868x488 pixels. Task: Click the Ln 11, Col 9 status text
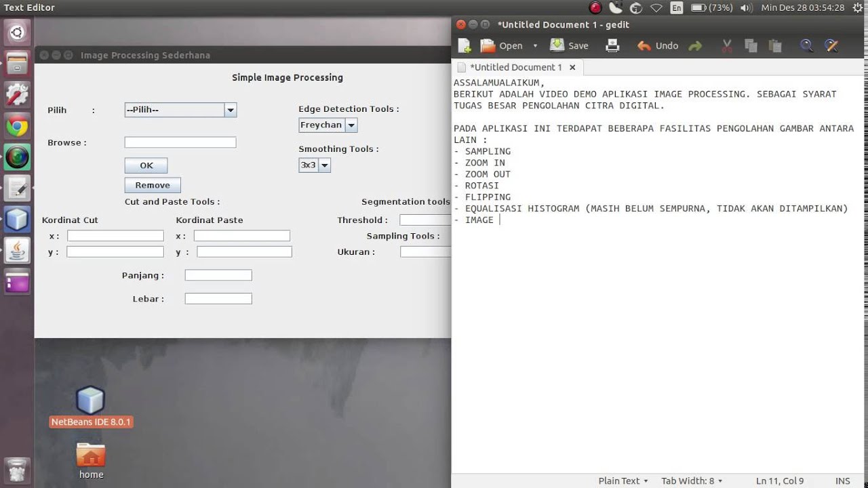tap(780, 481)
